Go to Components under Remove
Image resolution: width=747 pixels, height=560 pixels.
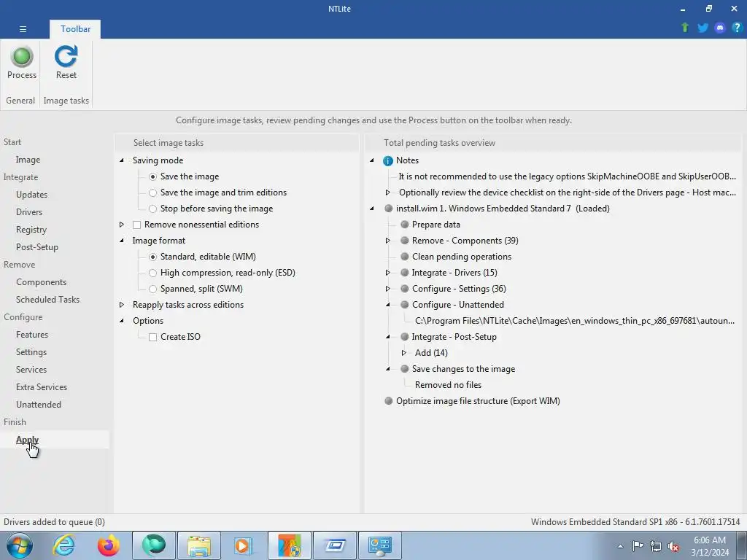pos(41,282)
